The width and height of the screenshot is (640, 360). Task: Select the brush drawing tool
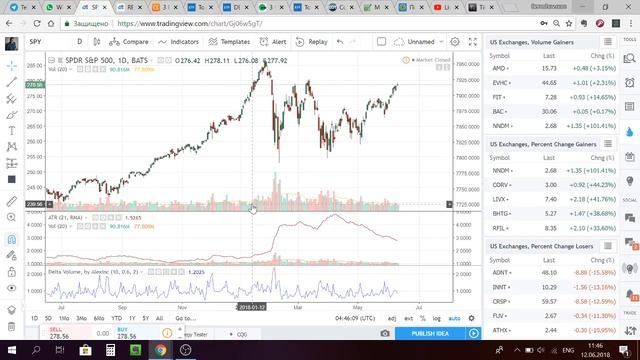point(11,115)
